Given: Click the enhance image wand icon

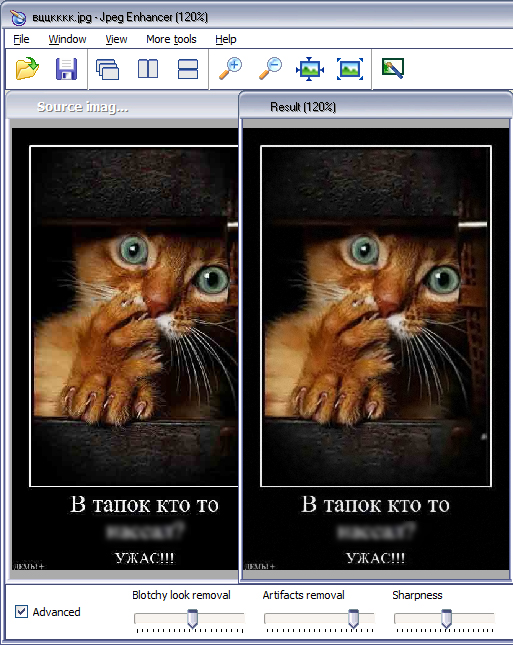Looking at the screenshot, I should 393,68.
